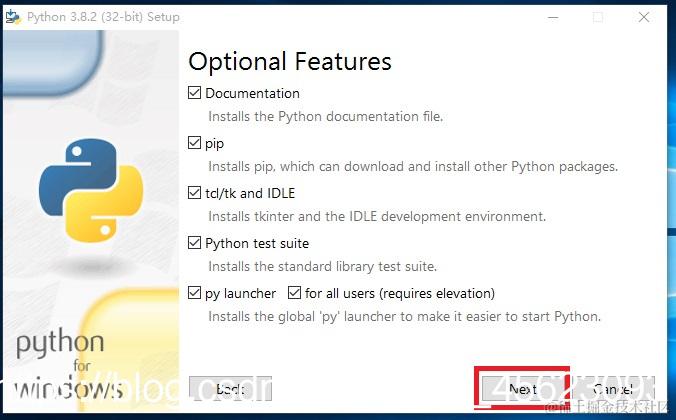This screenshot has width=676, height=420.
Task: Uncheck the Documentation checkbox
Action: pos(194,93)
